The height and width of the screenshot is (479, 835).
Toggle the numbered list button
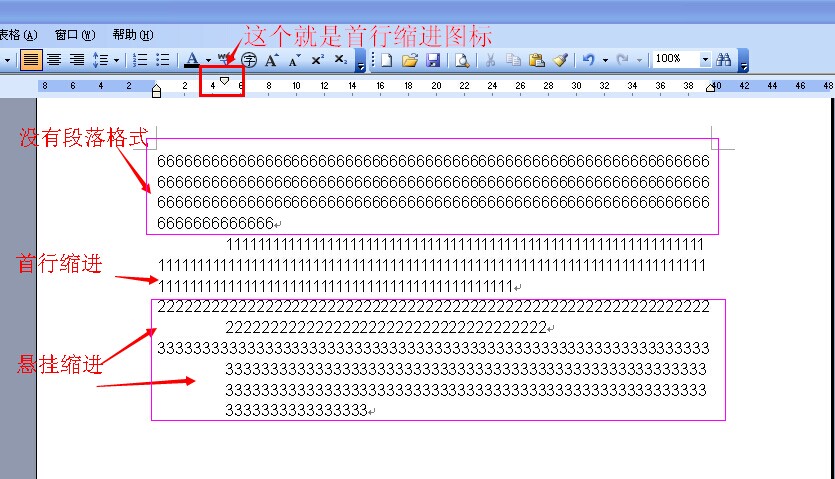pyautogui.click(x=141, y=60)
